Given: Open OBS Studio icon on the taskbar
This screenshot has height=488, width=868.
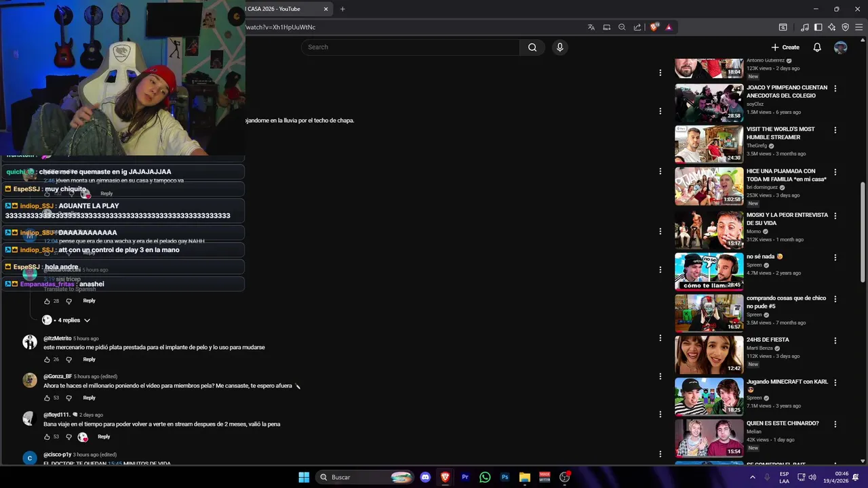Looking at the screenshot, I should point(565,477).
